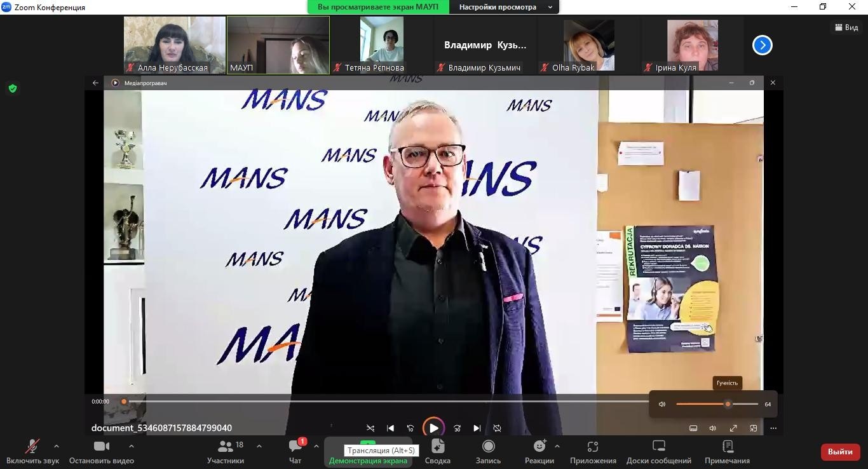868x469 pixels.
Task: Open the Chat panel with unread message
Action: [295, 447]
